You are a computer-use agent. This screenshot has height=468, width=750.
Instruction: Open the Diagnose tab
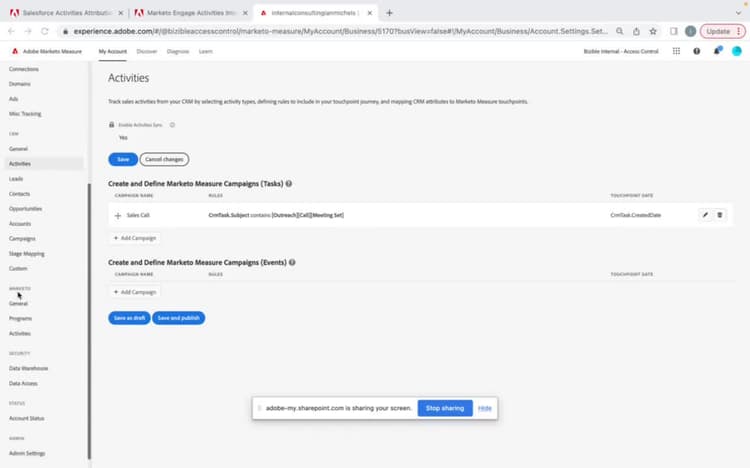[178, 51]
